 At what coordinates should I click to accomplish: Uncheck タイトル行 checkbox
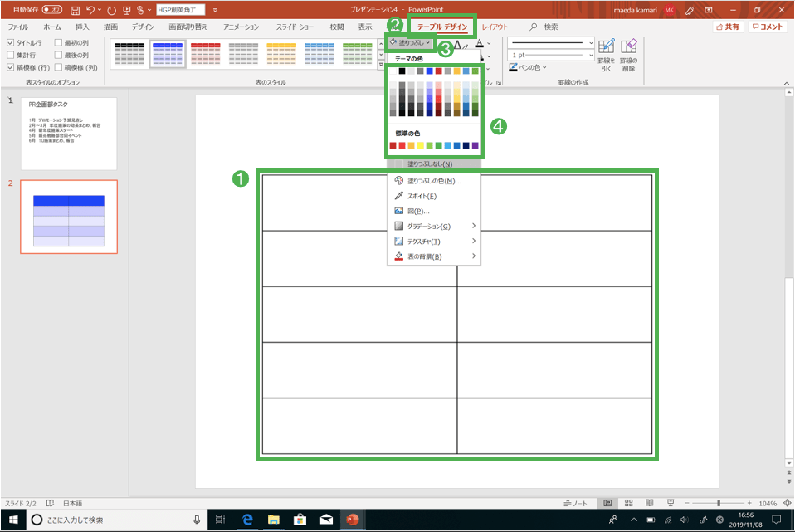coord(11,42)
